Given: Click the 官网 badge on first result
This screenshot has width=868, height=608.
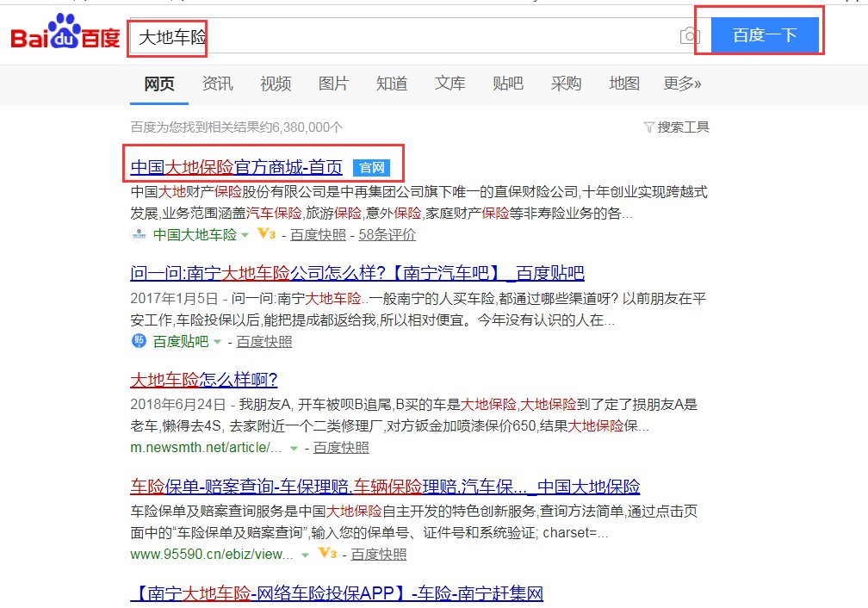Looking at the screenshot, I should 371,167.
